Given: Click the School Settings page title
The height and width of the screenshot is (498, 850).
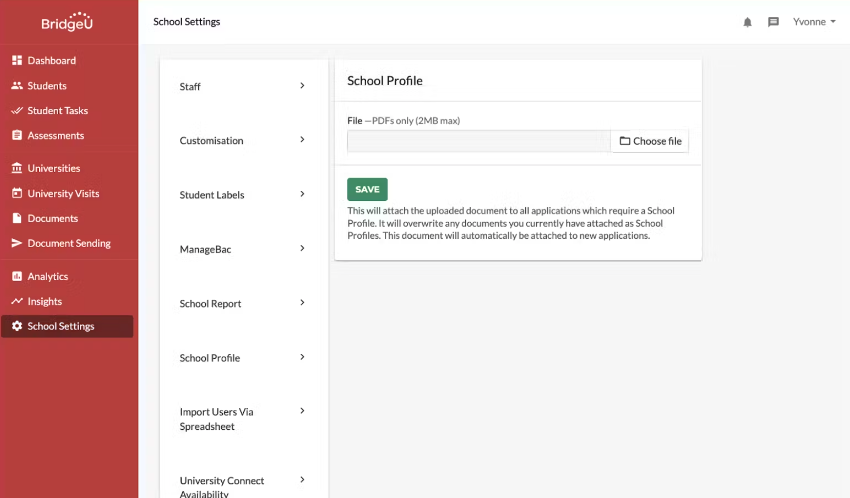Looking at the screenshot, I should pos(186,22).
